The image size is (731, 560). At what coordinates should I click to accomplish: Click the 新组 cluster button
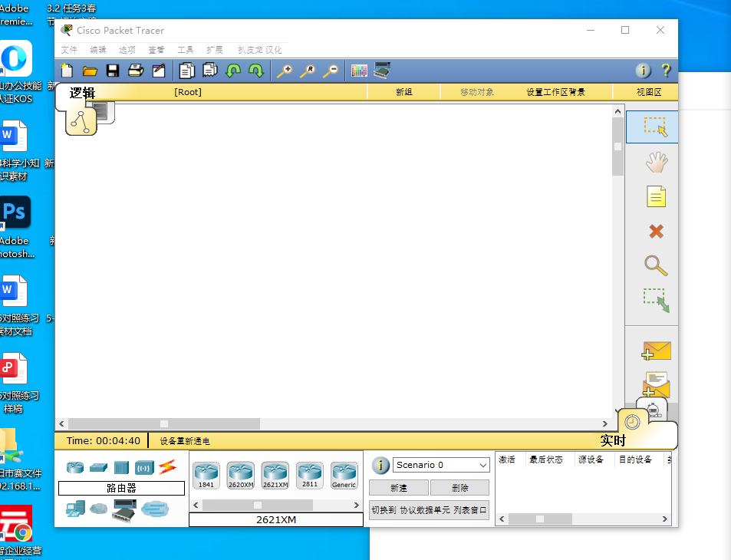click(403, 92)
